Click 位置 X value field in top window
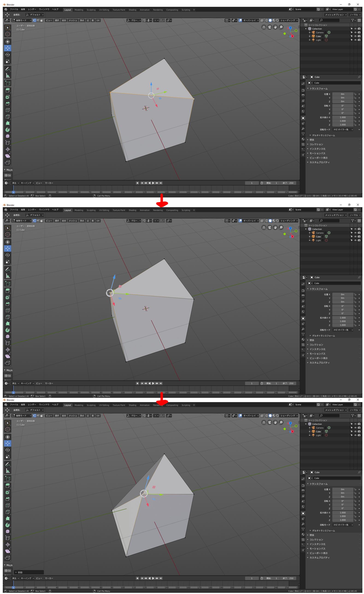 tap(343, 94)
